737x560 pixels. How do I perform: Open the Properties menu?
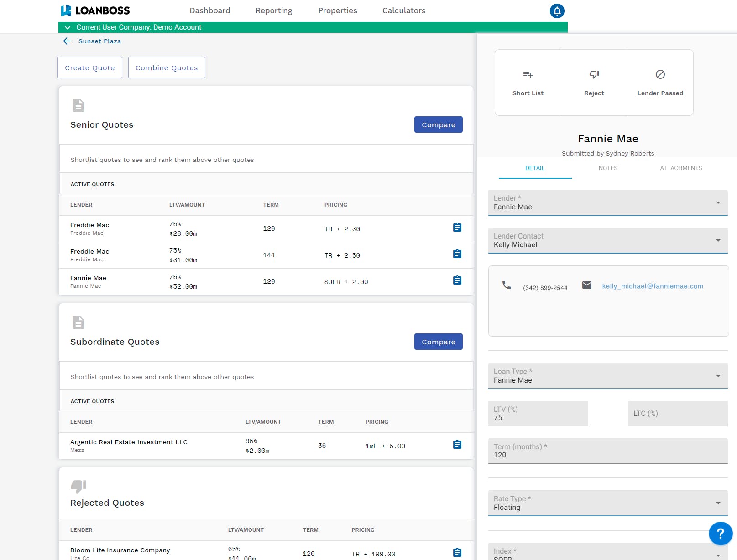[338, 10]
